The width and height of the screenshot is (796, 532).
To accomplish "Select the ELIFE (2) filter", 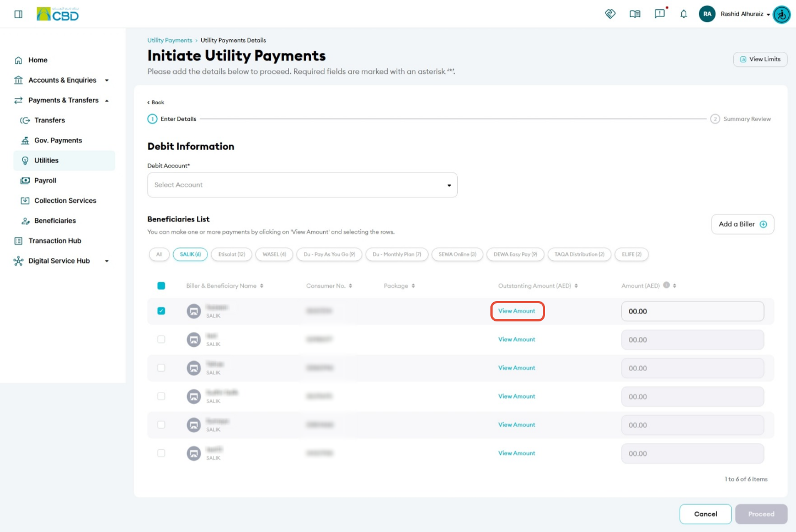I will click(632, 254).
